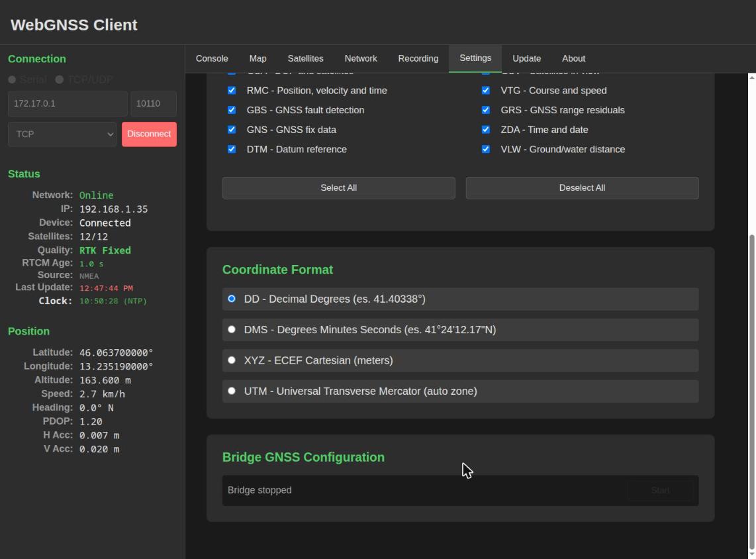
Task: Uncheck DTM Datum reference
Action: point(232,149)
